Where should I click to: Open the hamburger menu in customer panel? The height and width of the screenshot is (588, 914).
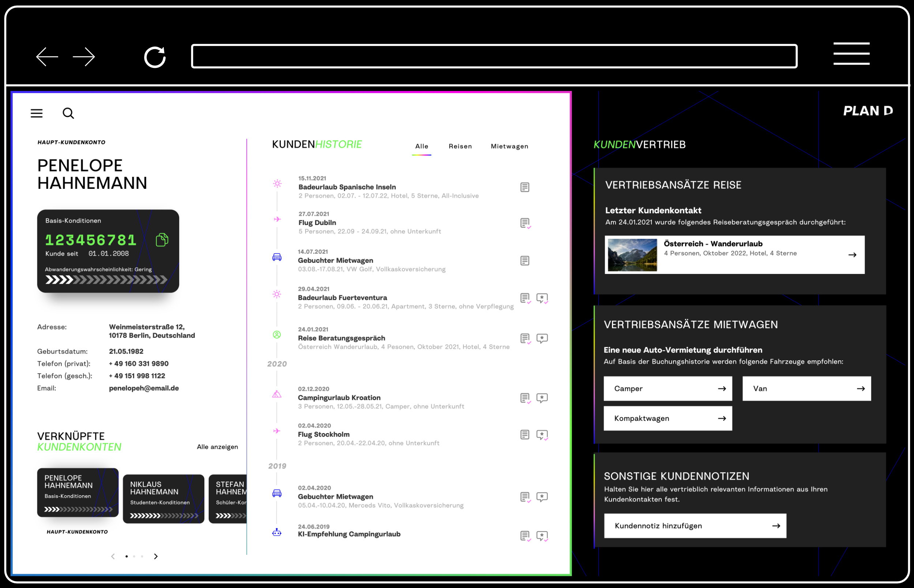37,113
